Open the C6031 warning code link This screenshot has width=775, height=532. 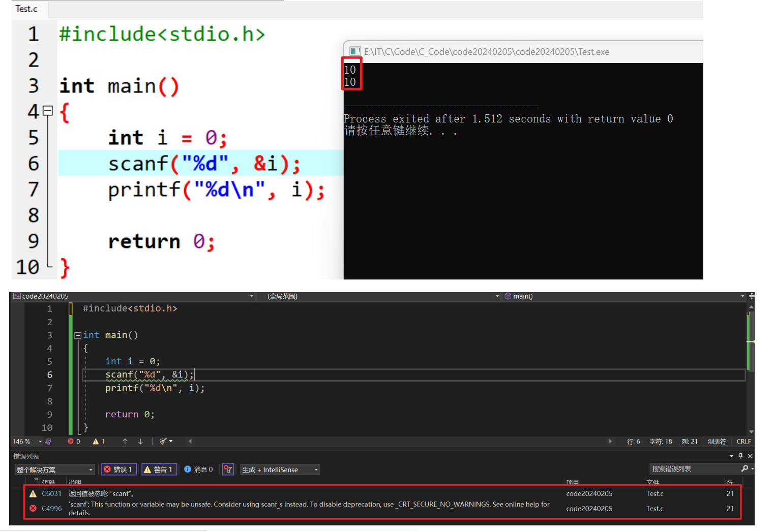coord(51,493)
